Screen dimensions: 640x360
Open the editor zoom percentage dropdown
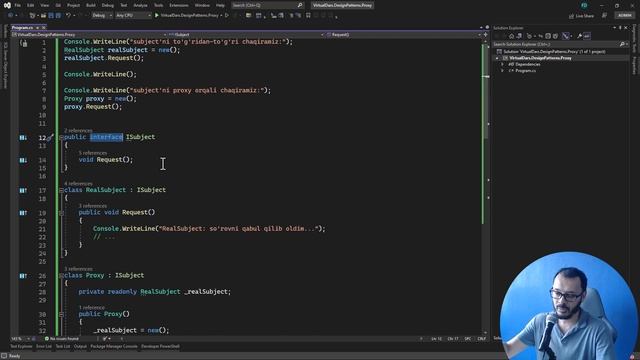click(20, 339)
